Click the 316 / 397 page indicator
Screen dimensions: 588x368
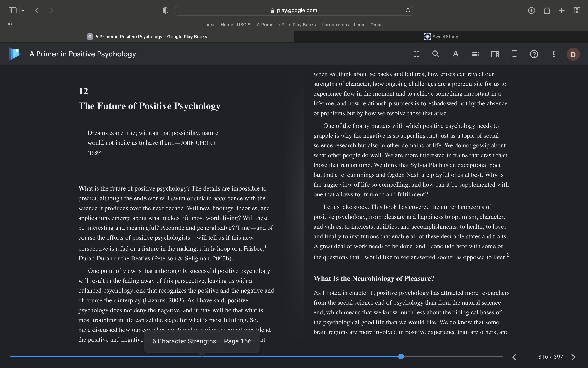pyautogui.click(x=551, y=357)
